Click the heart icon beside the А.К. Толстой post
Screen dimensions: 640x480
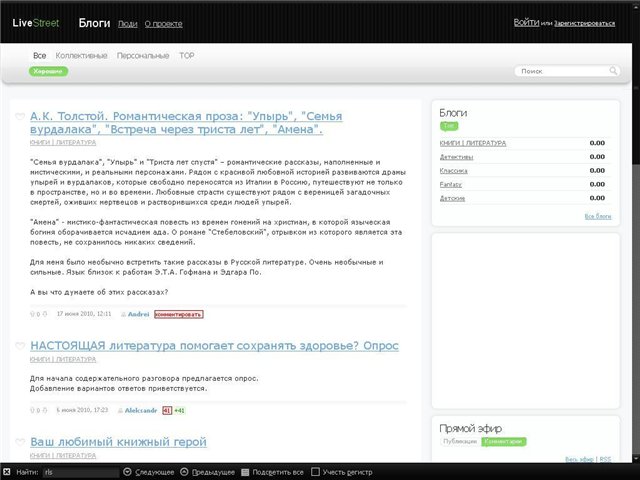coord(20,116)
